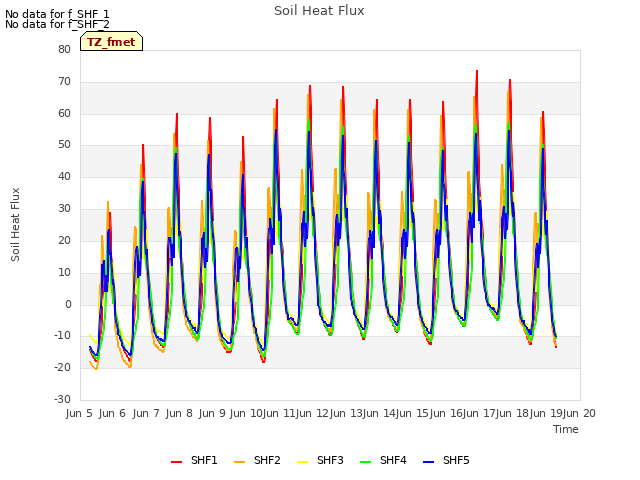The height and width of the screenshot is (480, 640).
Task: Click the Jun 8 x-axis tick label
Action: (x=179, y=413)
